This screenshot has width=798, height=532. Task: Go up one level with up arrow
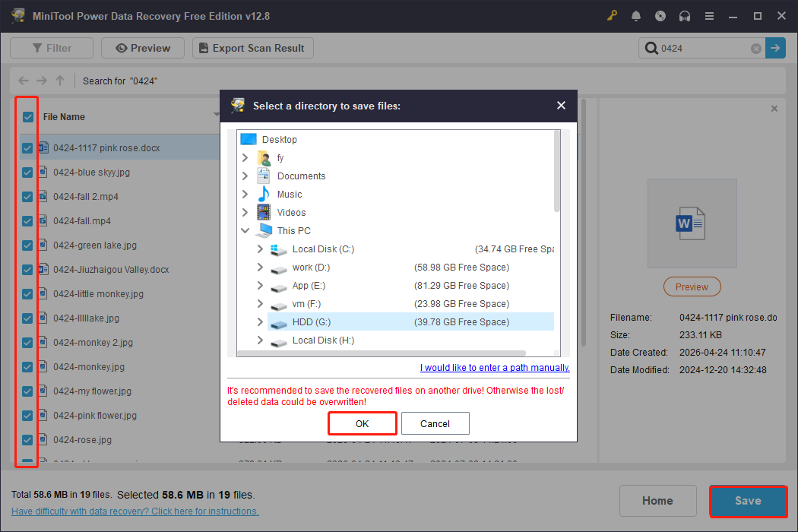(60, 81)
